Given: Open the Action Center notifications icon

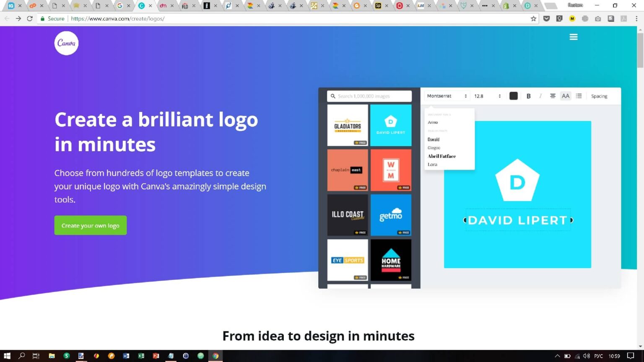Looking at the screenshot, I should pyautogui.click(x=631, y=356).
